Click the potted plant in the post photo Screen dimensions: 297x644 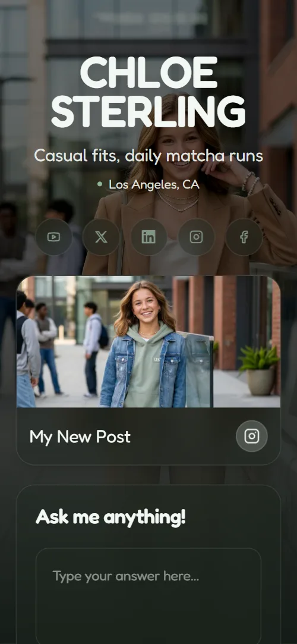click(259, 370)
